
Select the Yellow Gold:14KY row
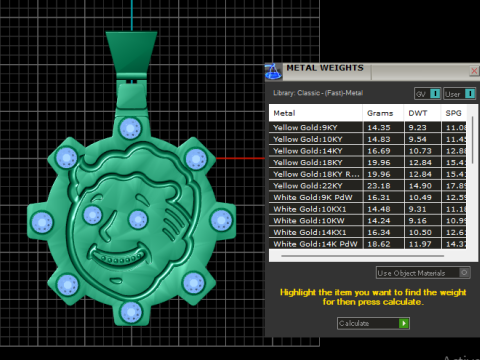tap(368, 151)
